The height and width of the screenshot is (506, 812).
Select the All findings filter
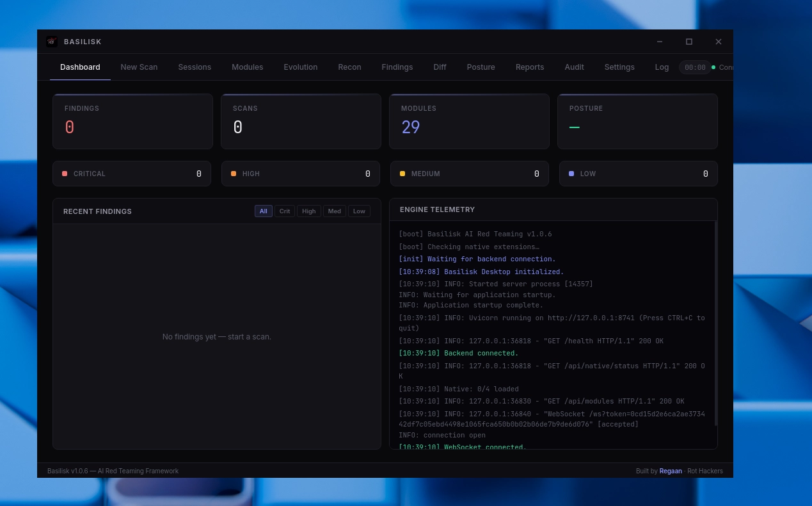coord(263,211)
